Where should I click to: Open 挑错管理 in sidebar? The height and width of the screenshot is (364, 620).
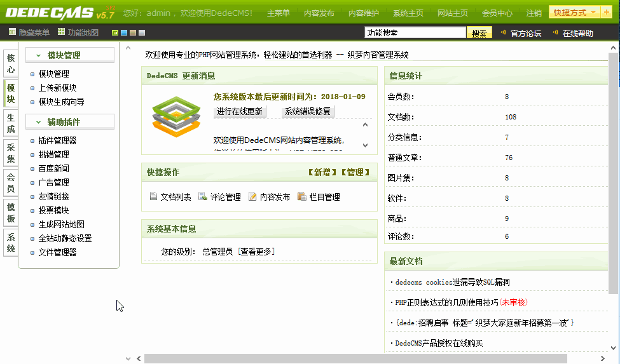54,154
